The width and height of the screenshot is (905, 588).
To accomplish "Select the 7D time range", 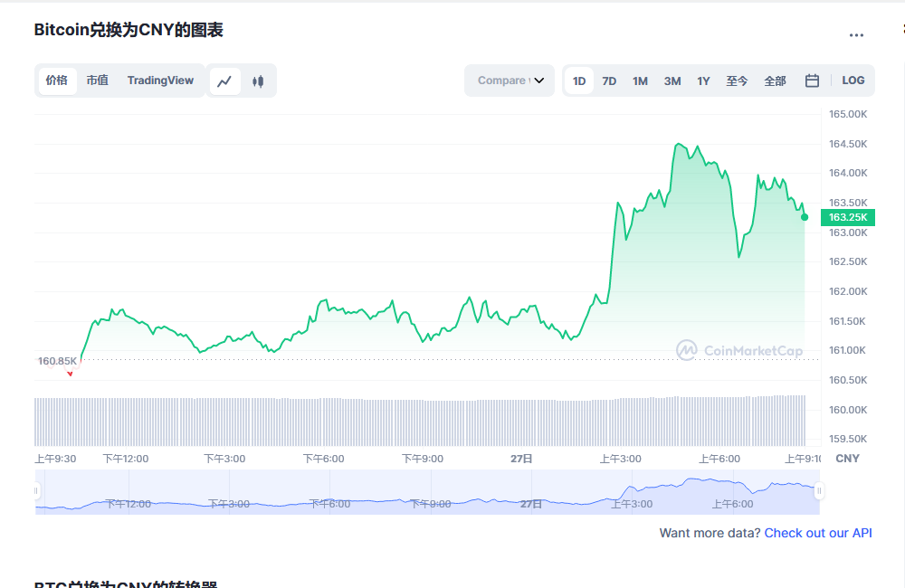I will point(609,81).
